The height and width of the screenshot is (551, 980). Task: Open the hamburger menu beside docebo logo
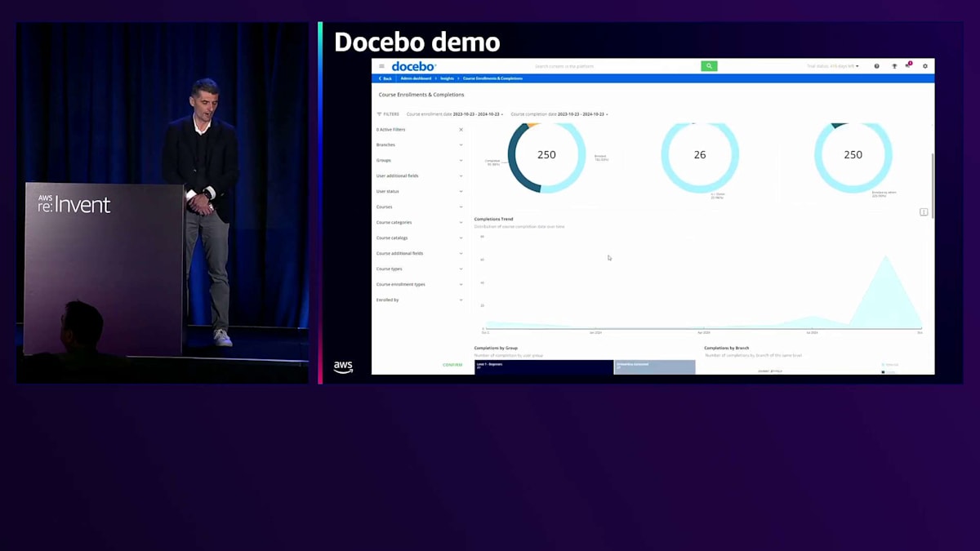(x=381, y=66)
